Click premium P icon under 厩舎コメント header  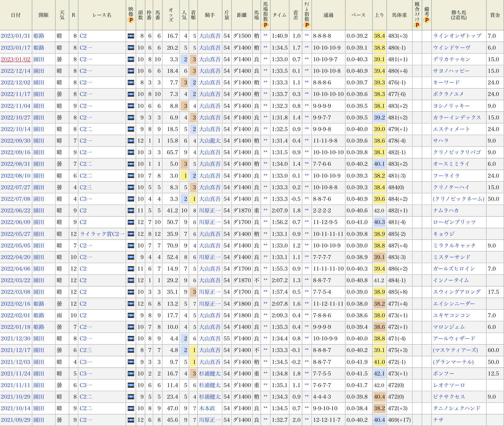coord(417,25)
